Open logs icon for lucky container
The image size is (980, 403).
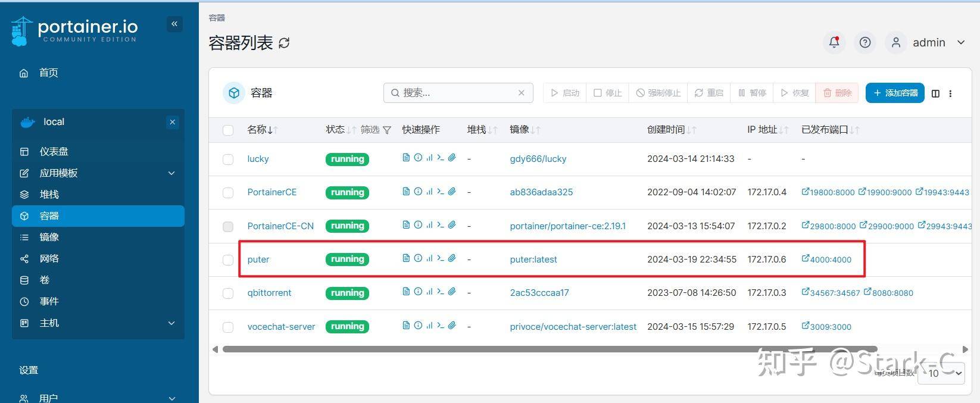(406, 158)
